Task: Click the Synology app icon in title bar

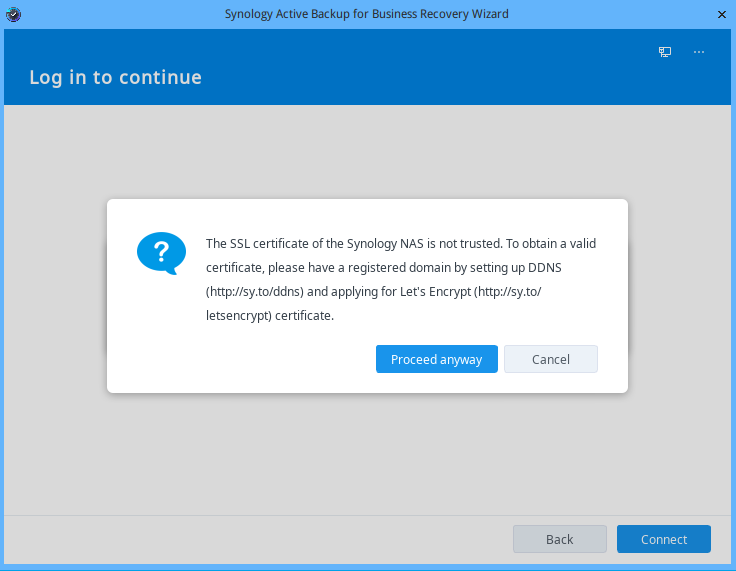Action: point(12,14)
